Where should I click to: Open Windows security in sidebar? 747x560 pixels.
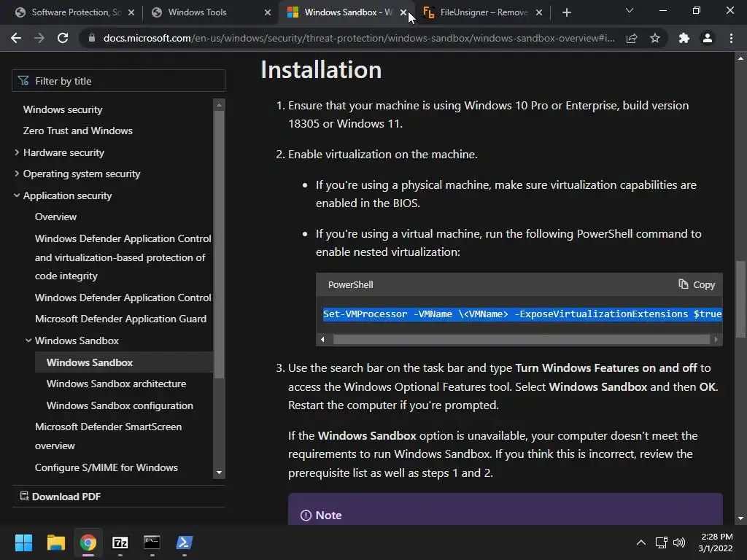click(63, 109)
